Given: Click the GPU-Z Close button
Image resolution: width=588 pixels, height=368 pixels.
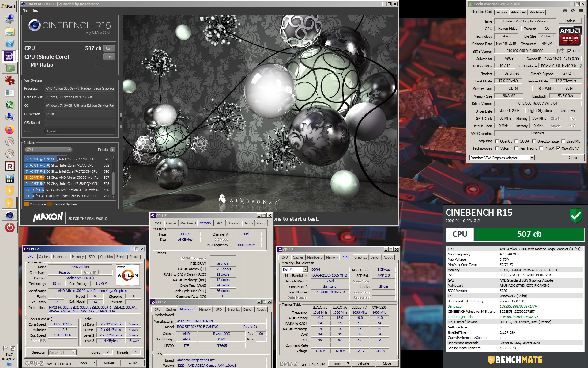Looking at the screenshot, I should (572, 158).
